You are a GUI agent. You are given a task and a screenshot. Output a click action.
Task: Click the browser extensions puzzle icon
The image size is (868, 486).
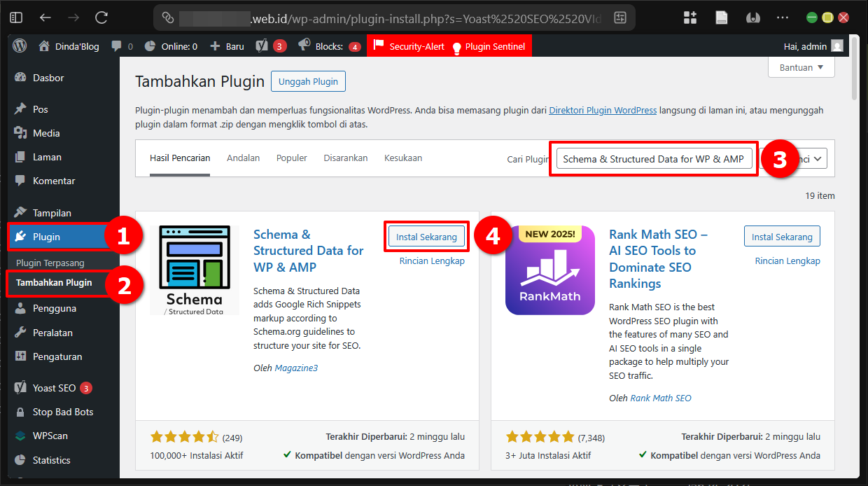pos(689,17)
